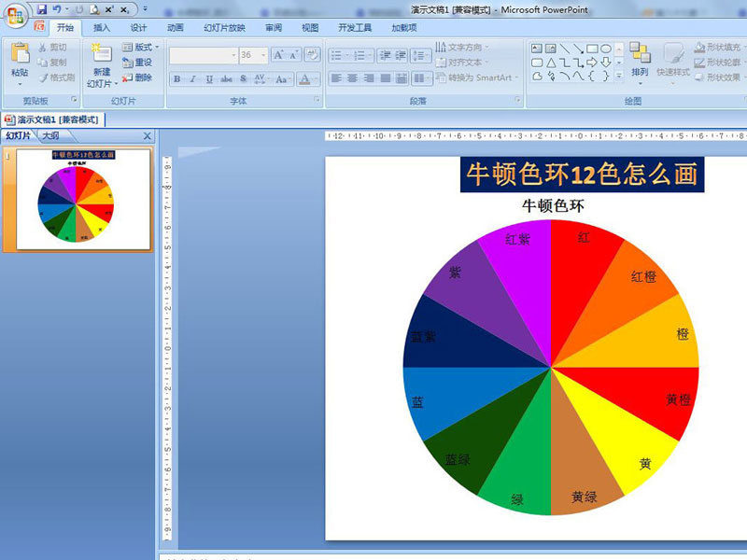Click the Undo arrow icon
Viewport: 747px width, 560px height.
pos(56,8)
